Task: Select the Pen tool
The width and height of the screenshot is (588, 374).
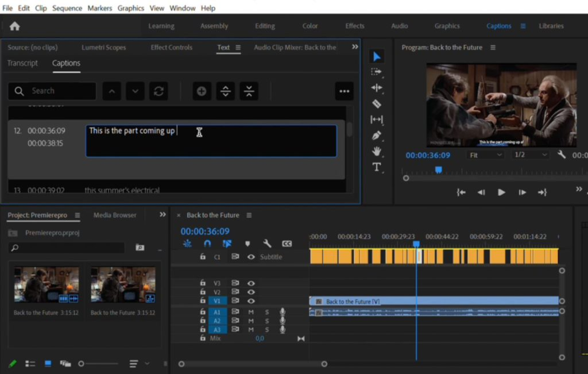Action: [377, 136]
